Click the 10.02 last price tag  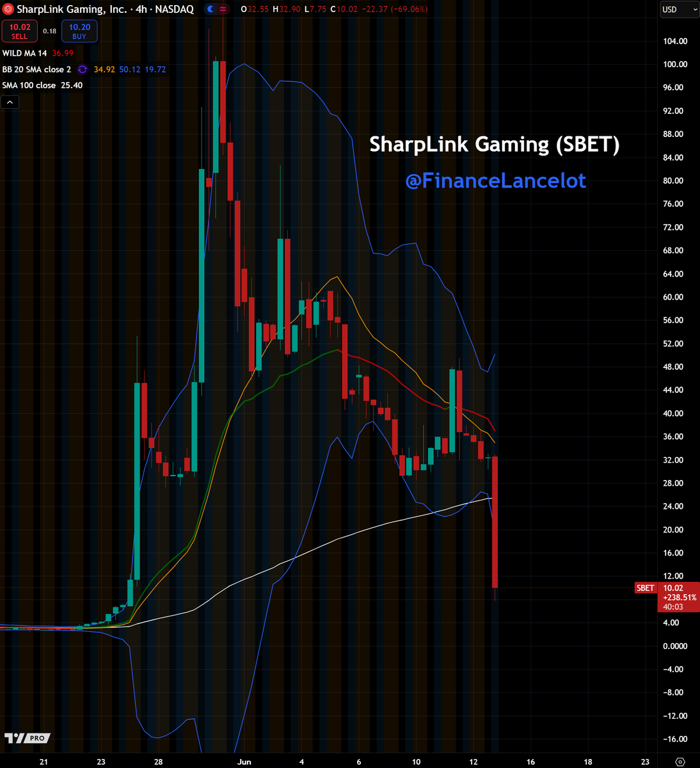click(x=673, y=588)
